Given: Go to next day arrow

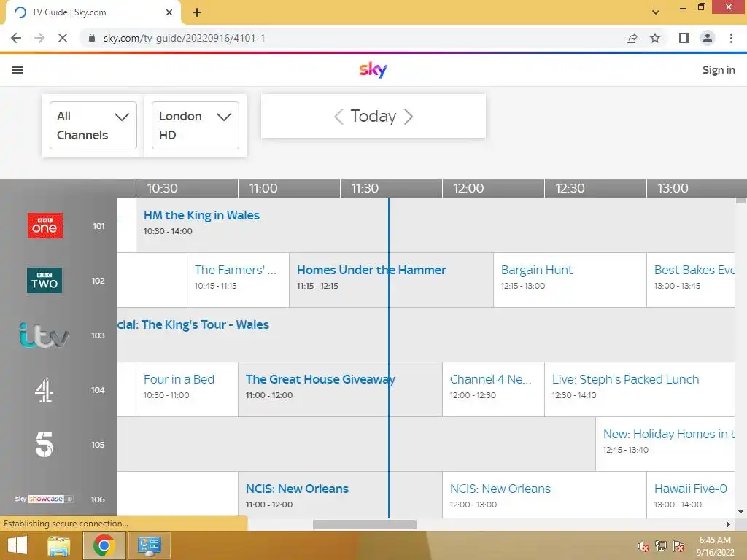Looking at the screenshot, I should (409, 116).
